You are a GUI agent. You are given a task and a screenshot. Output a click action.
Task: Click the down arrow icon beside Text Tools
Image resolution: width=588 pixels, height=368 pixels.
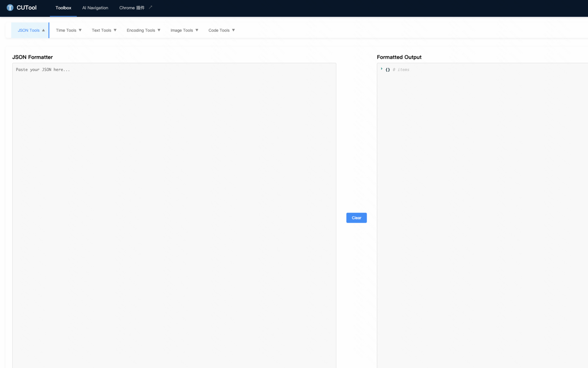pyautogui.click(x=115, y=30)
